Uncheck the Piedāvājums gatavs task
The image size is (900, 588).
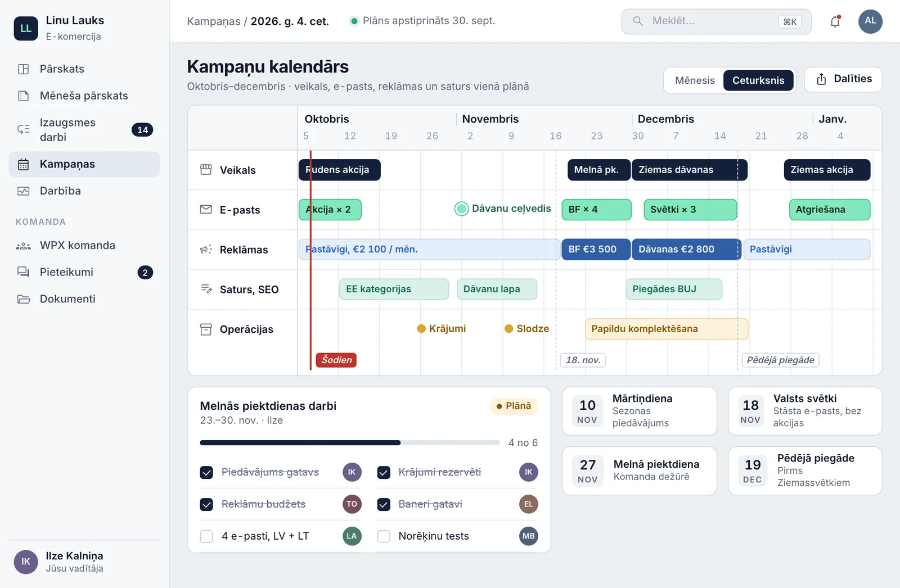tap(206, 472)
